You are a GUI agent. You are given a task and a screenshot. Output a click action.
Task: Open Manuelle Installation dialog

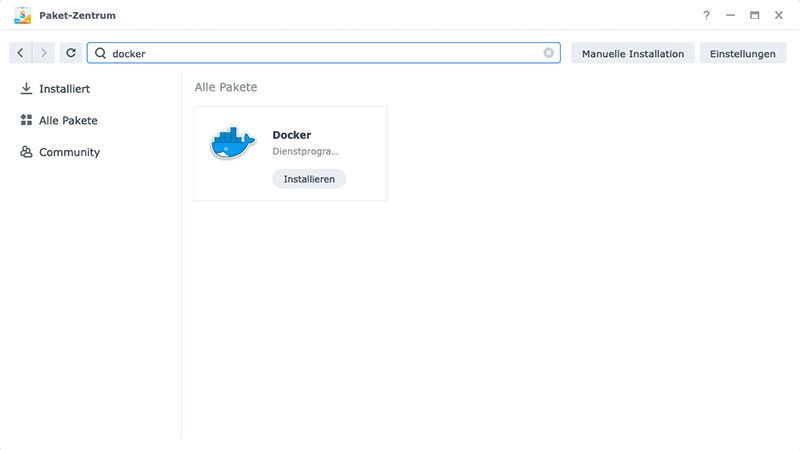pyautogui.click(x=633, y=53)
